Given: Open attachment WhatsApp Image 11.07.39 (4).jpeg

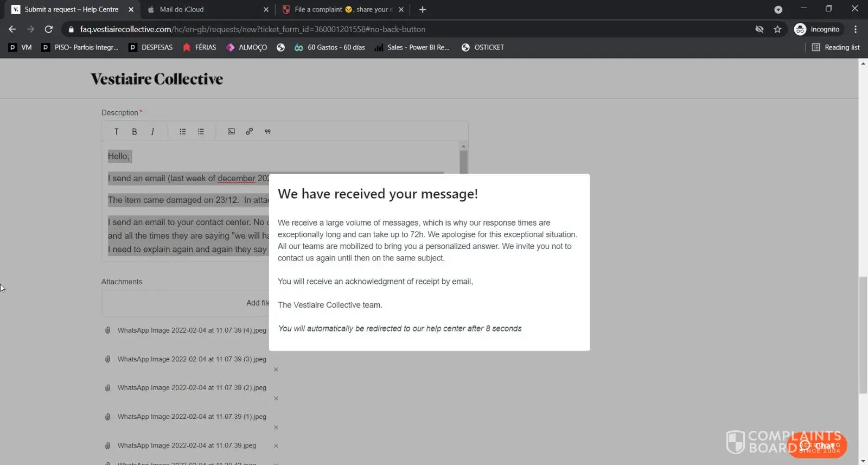Looking at the screenshot, I should click(x=192, y=330).
